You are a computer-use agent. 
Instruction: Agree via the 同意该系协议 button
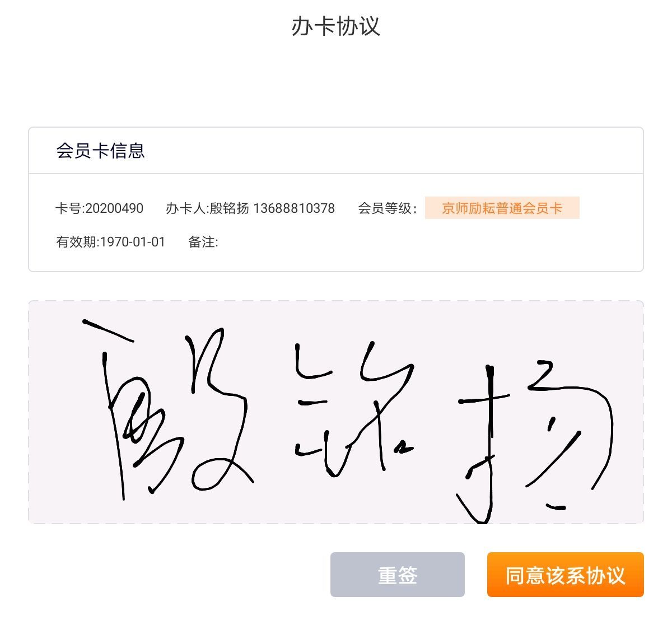tap(565, 575)
